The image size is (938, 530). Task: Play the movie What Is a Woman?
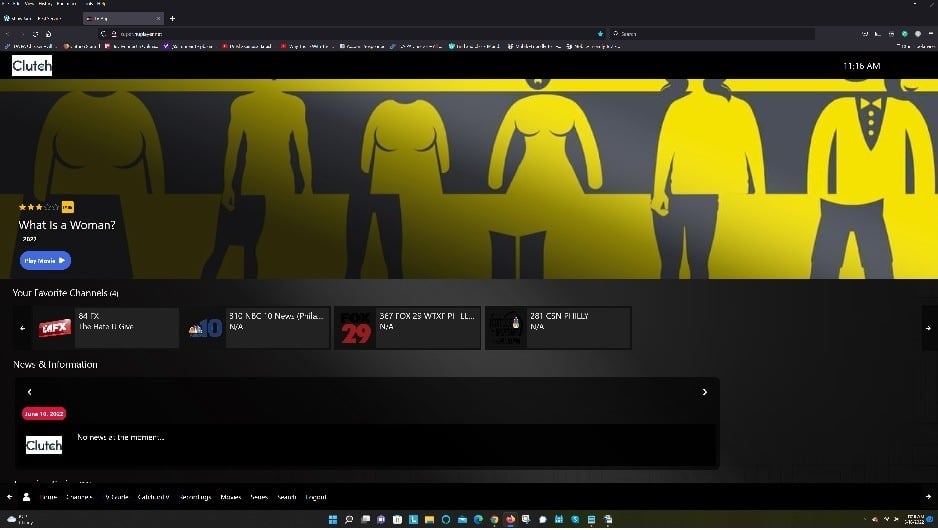45,261
